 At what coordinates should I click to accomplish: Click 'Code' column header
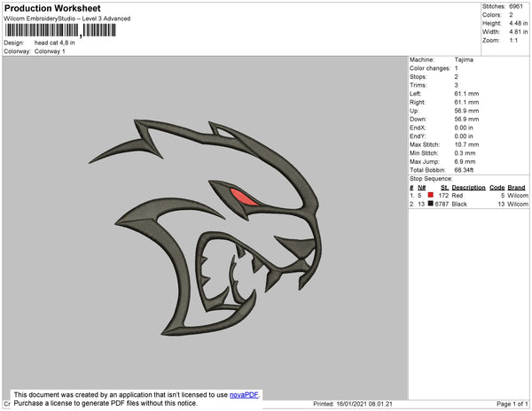497,188
